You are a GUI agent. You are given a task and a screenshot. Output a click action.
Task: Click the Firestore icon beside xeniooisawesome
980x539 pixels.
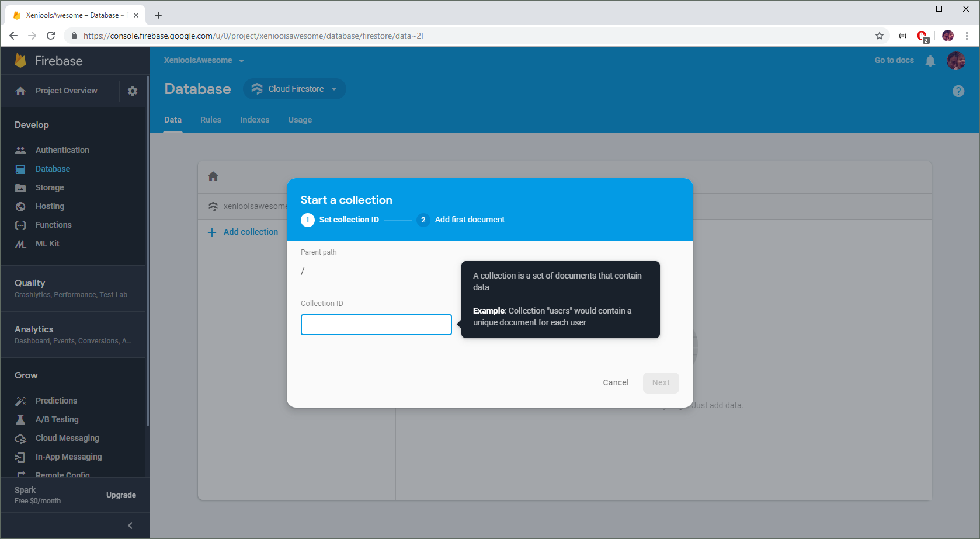[x=213, y=207]
